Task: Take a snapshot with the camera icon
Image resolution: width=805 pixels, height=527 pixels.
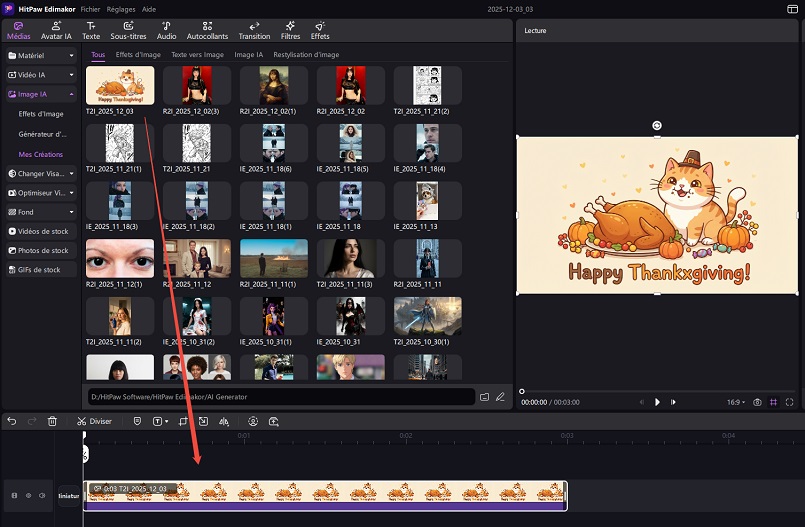Action: [x=758, y=401]
